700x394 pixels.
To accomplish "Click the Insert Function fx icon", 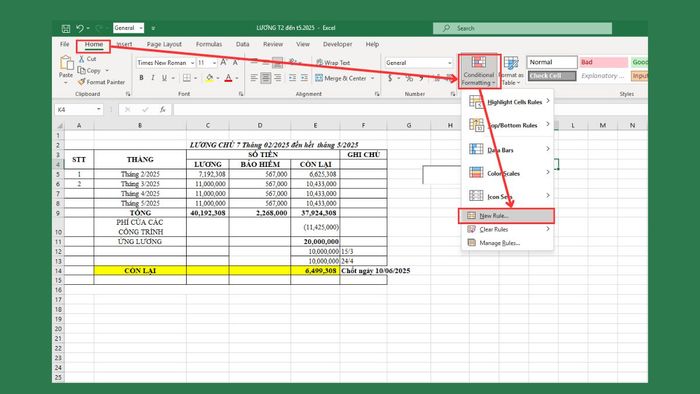I will click(162, 109).
